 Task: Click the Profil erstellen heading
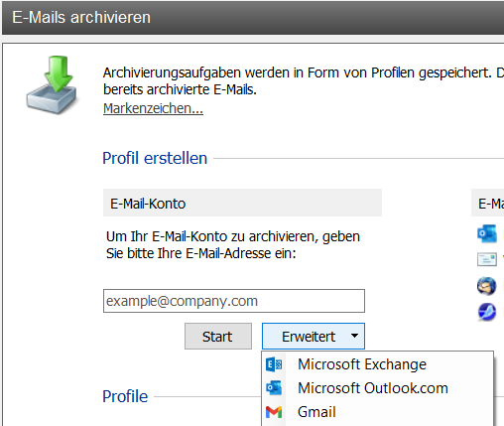(155, 158)
